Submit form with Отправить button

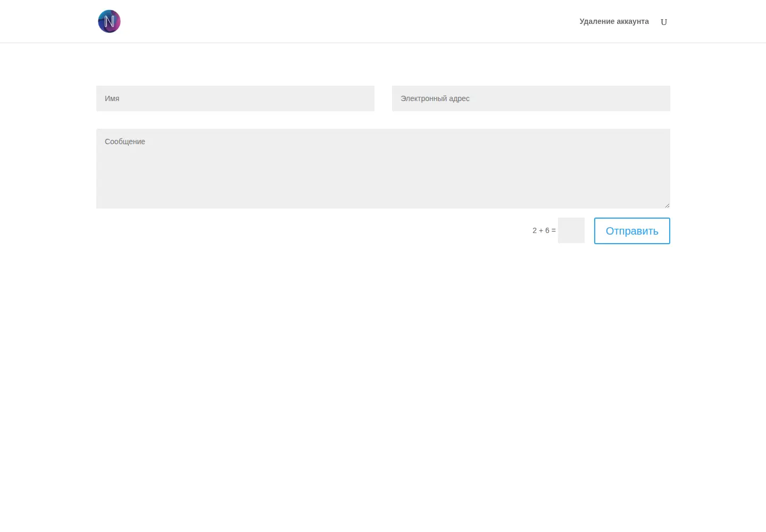pos(632,231)
